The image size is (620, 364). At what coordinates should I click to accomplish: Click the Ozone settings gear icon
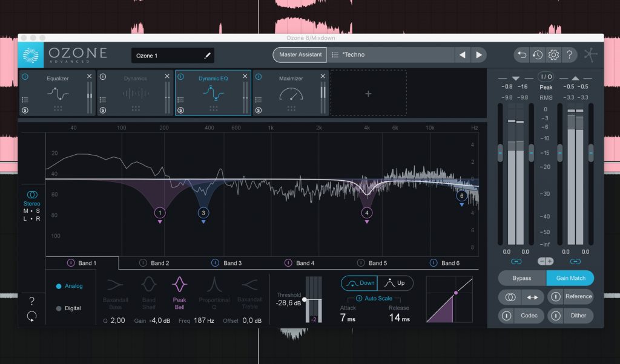pos(553,54)
